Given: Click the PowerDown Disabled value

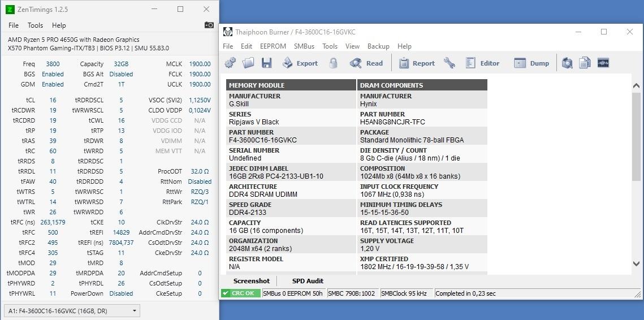Looking at the screenshot, I should click(121, 293).
